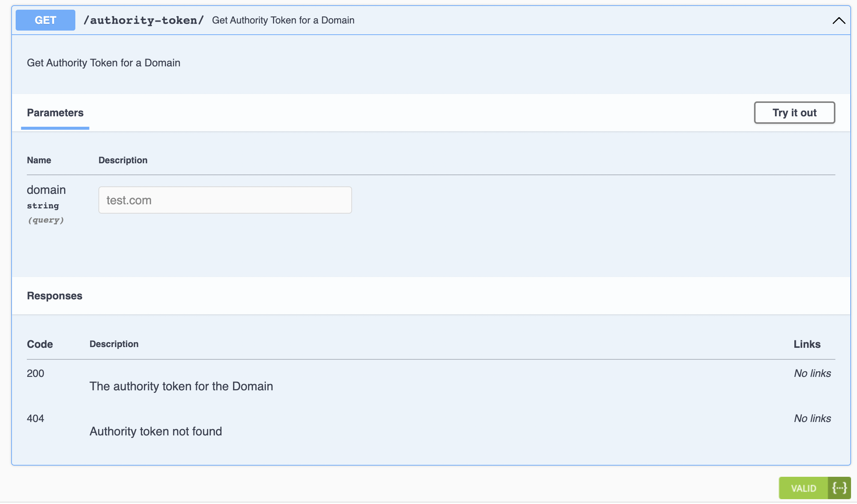Click the /authority-token/ path link
The image size is (857, 504).
(x=144, y=20)
